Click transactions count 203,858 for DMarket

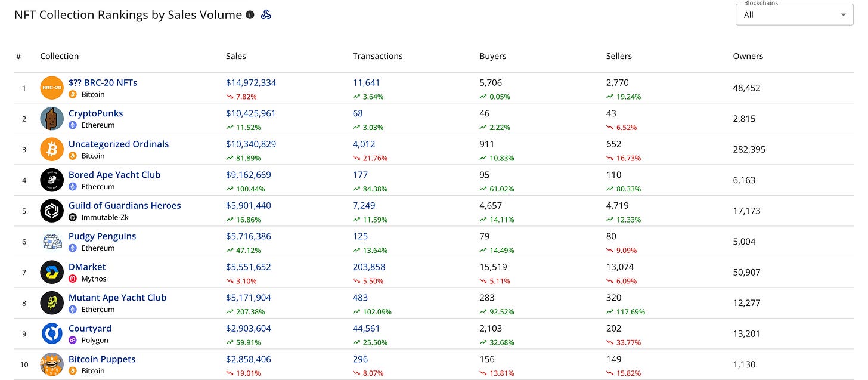(x=370, y=267)
